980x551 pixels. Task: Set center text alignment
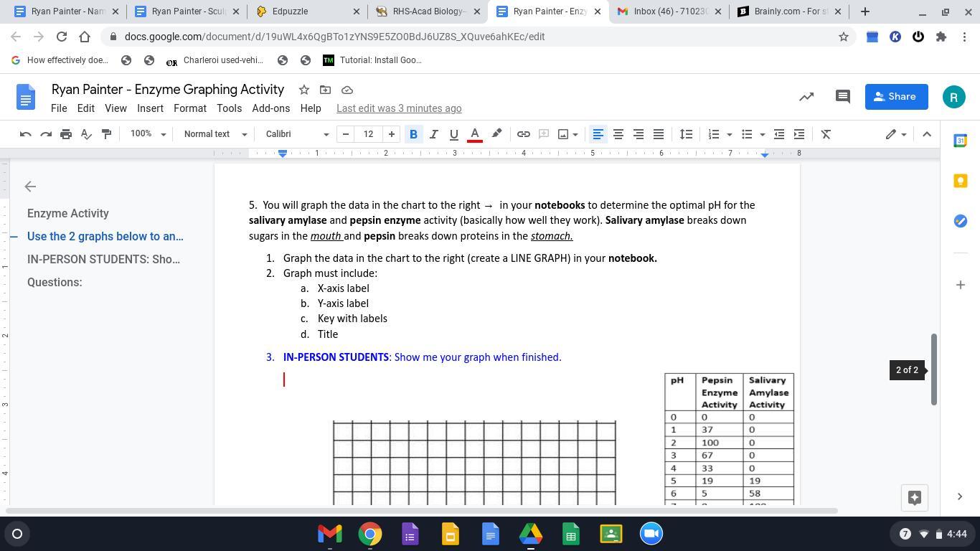pos(618,134)
